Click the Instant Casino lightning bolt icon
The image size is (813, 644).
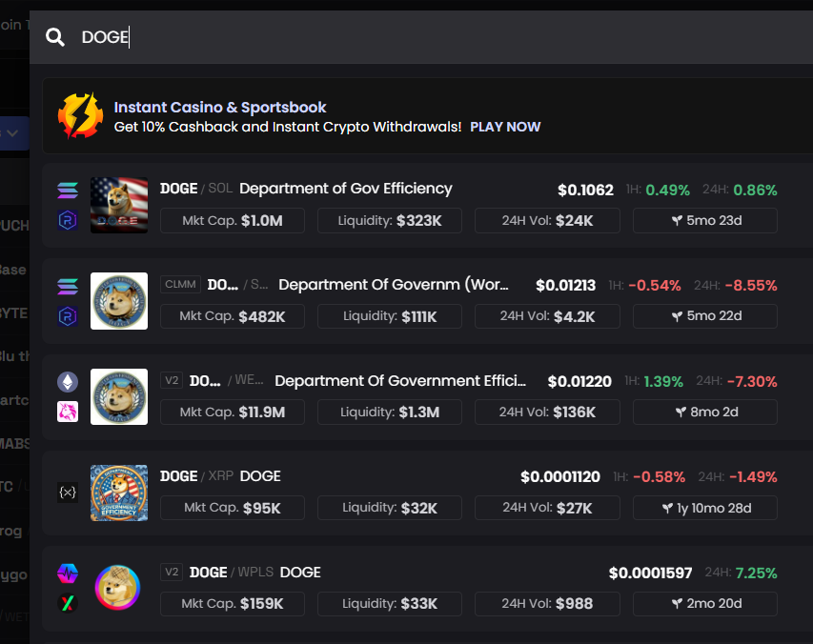80,116
